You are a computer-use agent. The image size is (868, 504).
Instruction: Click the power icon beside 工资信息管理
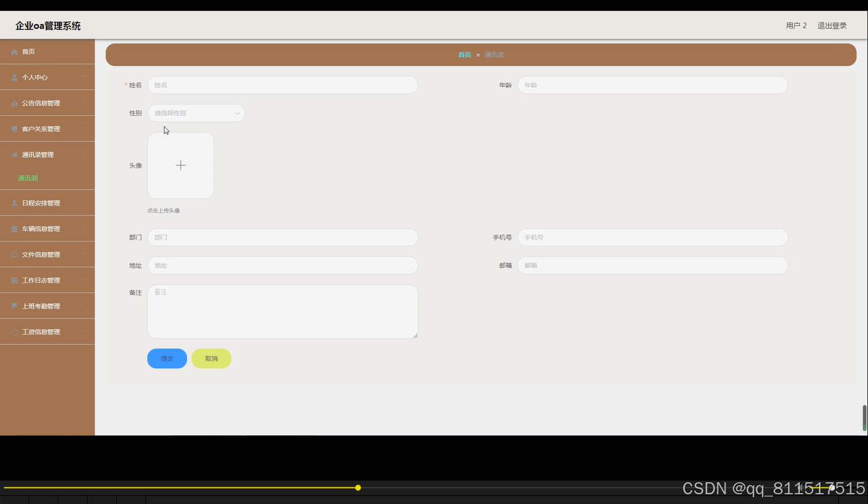pos(14,332)
